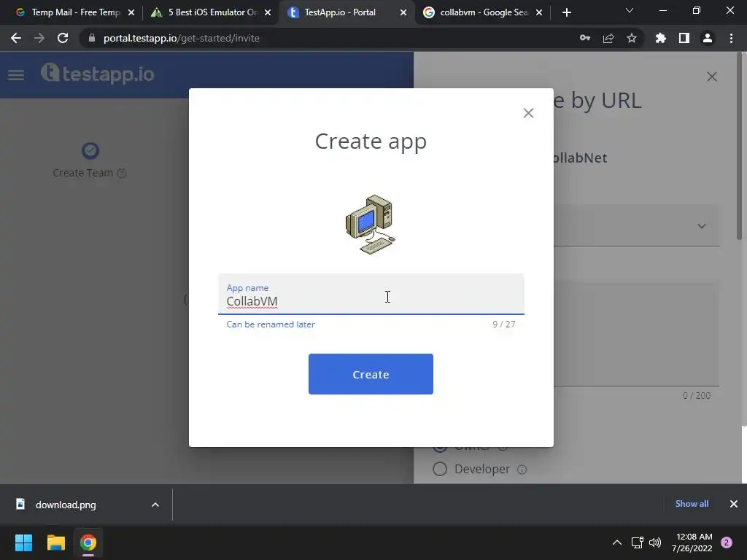
Task: Open network status tray icon
Action: tap(637, 542)
